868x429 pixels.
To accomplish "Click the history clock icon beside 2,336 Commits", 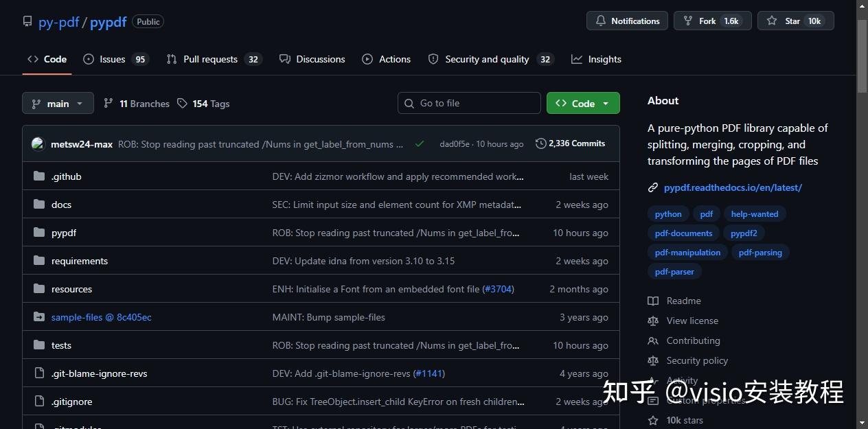I will click(x=541, y=143).
